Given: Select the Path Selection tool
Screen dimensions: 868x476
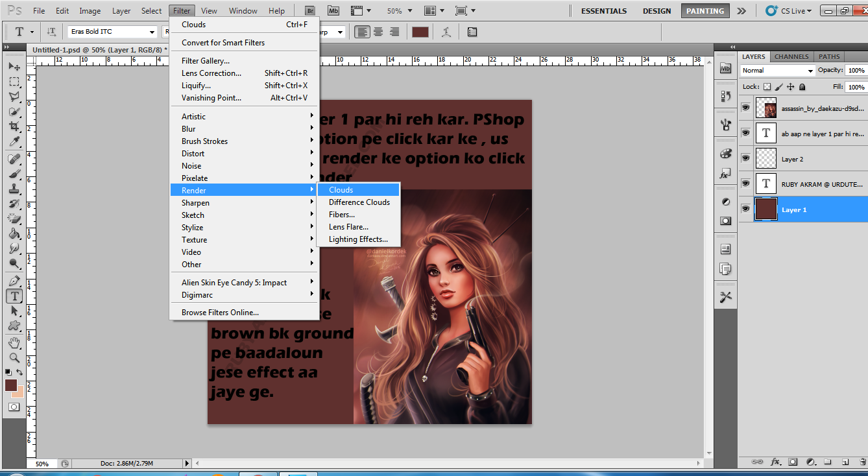Looking at the screenshot, I should coord(14,311).
